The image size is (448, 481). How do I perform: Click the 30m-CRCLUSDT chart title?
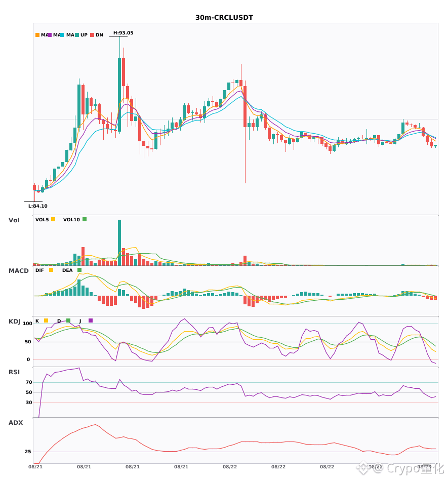tap(224, 18)
